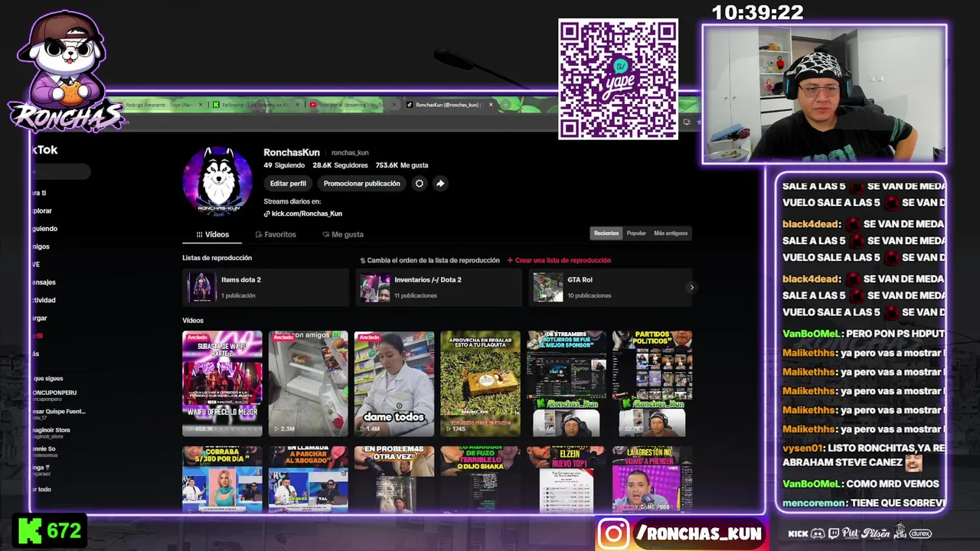The height and width of the screenshot is (551, 980).
Task: Click the share profile arrow icon
Action: point(440,184)
